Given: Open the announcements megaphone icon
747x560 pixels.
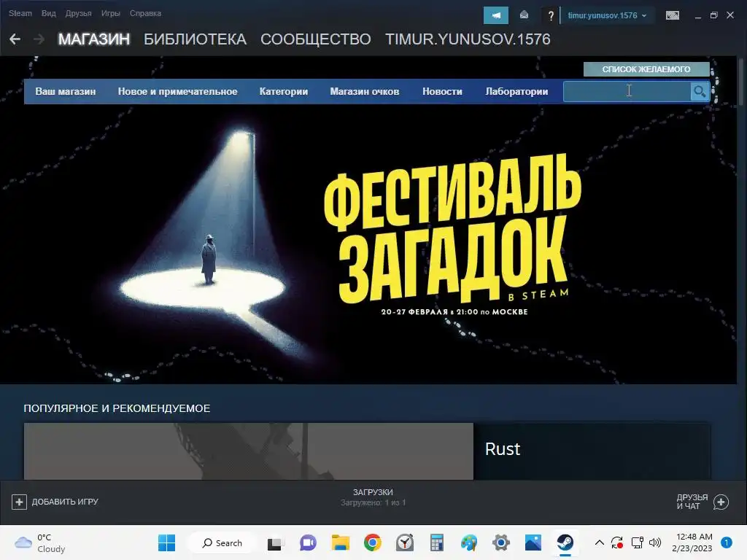Looking at the screenshot, I should [x=496, y=15].
